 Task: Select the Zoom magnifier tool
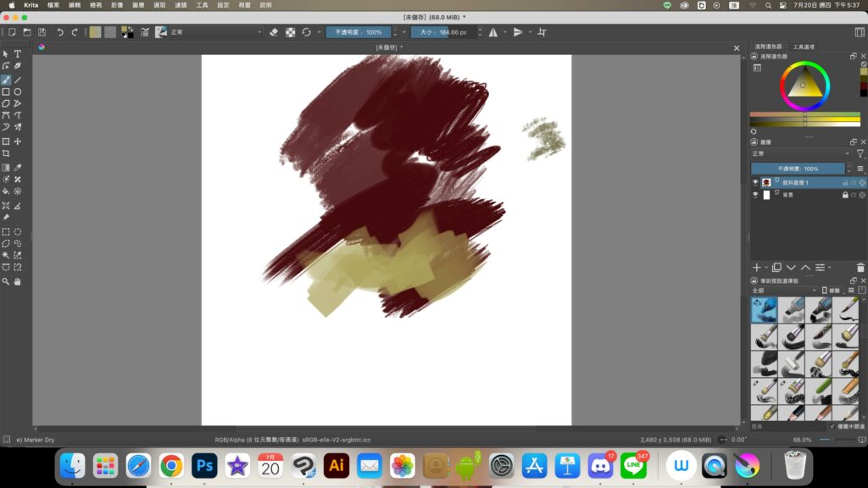tap(6, 281)
